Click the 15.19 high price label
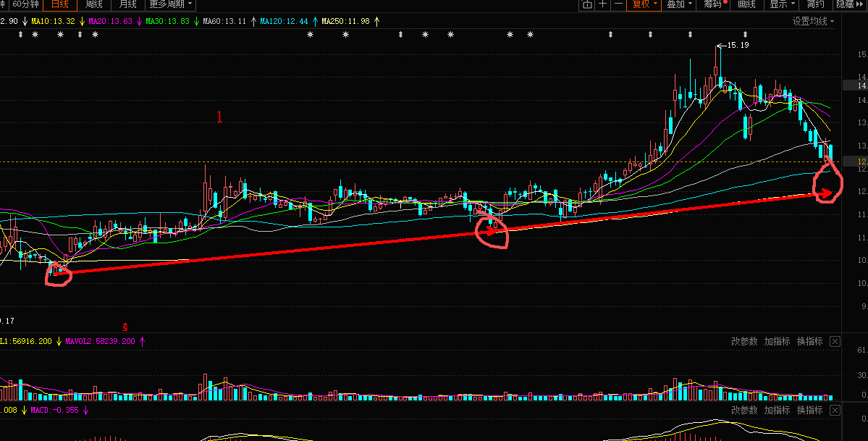Image resolution: width=868 pixels, height=441 pixels. point(738,45)
